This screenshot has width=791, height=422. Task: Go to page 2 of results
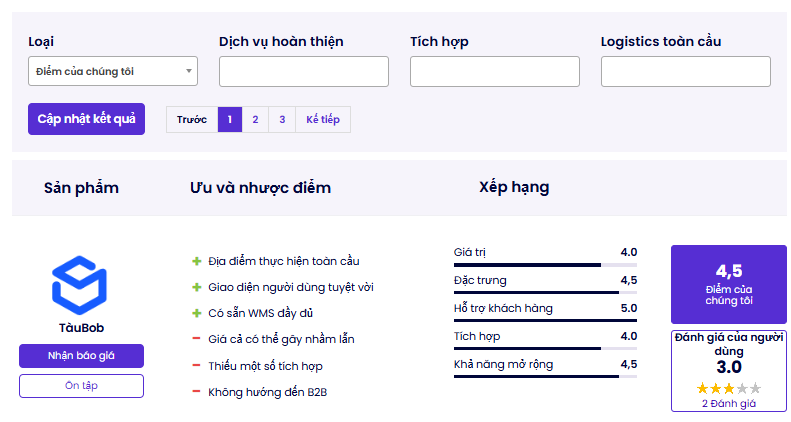tap(255, 119)
